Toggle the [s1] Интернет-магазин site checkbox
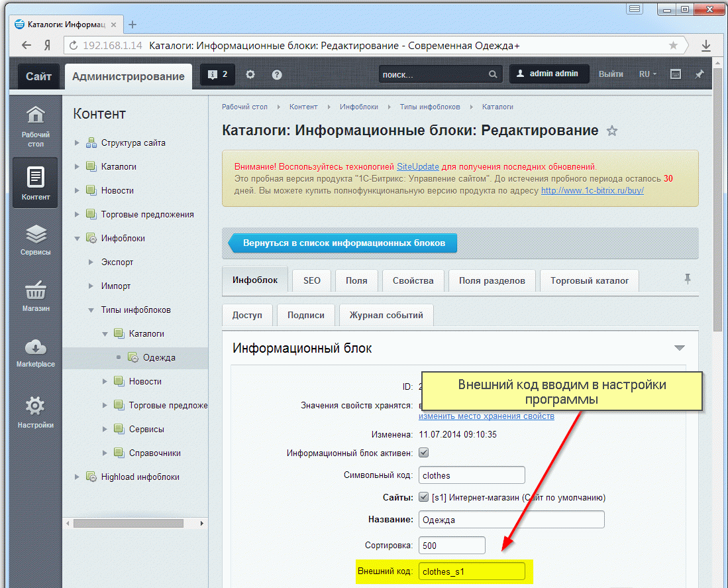The height and width of the screenshot is (588, 728). tap(423, 497)
